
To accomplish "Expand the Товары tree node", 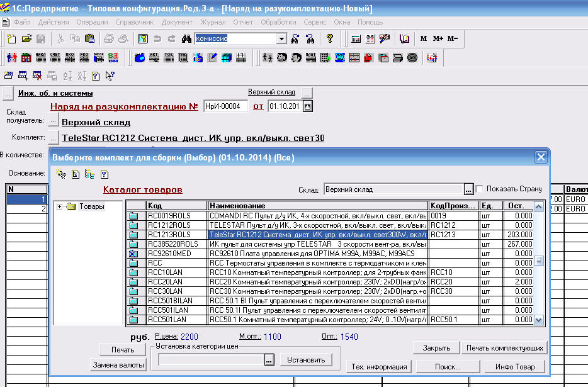I will [x=59, y=206].
